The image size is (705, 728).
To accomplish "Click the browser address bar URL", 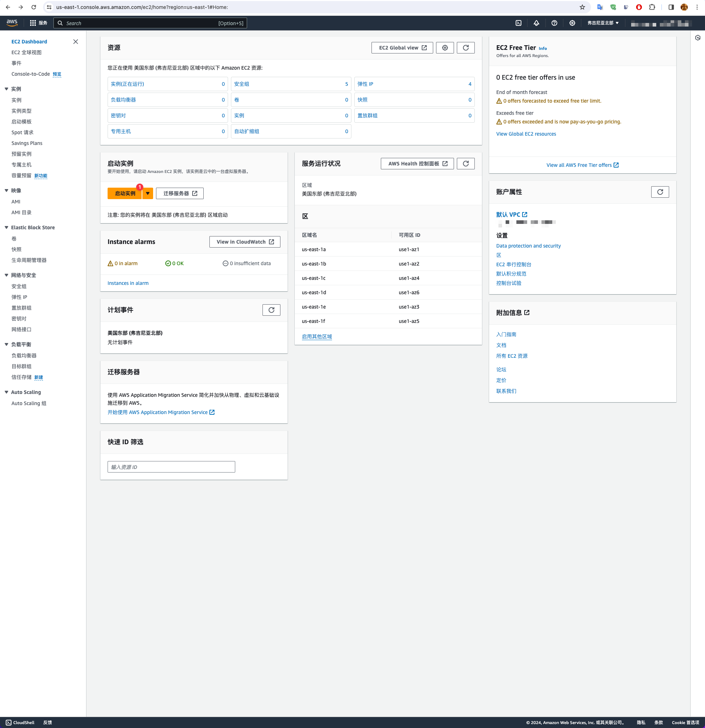I will 142,7.
